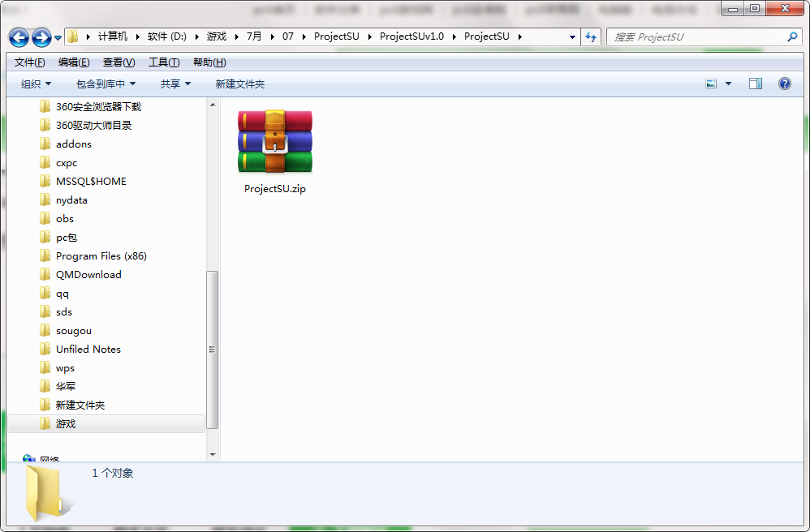Screen dimensions: 810x532
Task: Open more view options dropdown arrow
Action: [728, 84]
